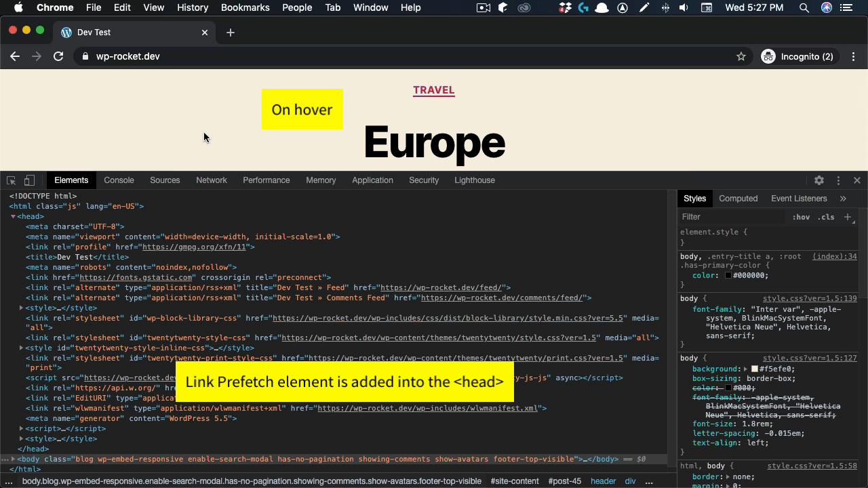Click the lock icon in address bar
This screenshot has width=868, height=488.
point(85,56)
